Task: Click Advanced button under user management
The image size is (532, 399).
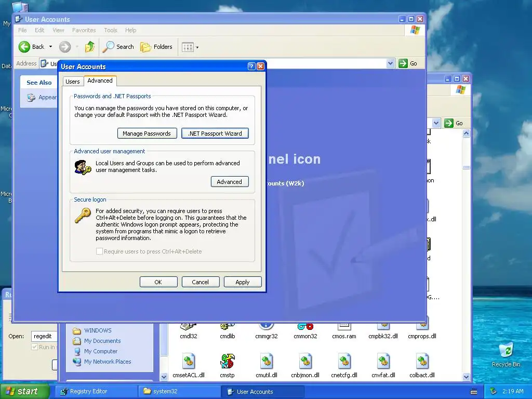Action: (230, 181)
